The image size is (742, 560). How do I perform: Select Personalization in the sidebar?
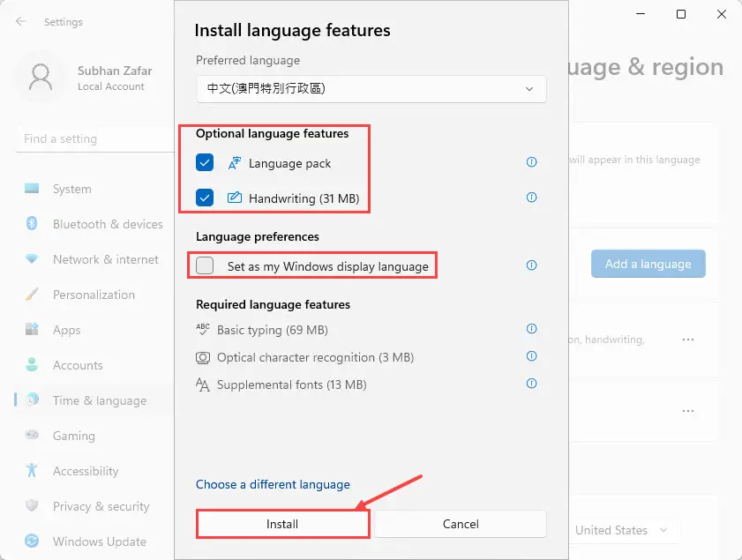click(94, 295)
